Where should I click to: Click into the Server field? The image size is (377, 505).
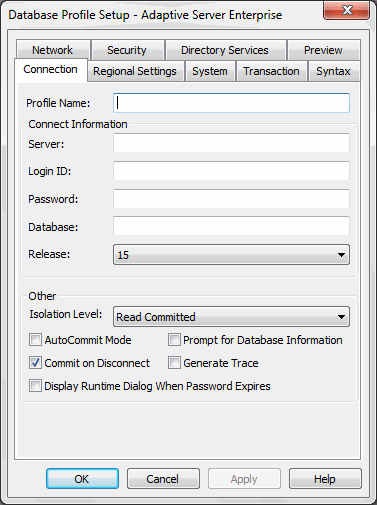(231, 143)
